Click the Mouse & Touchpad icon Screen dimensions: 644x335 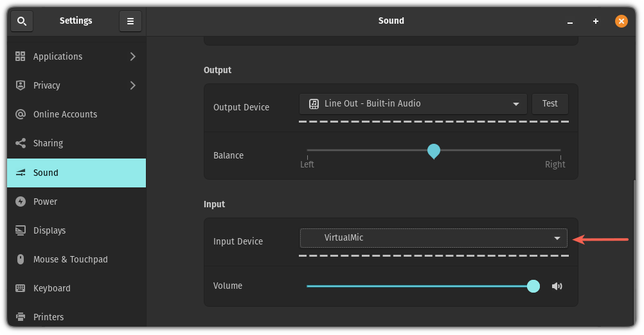click(21, 259)
